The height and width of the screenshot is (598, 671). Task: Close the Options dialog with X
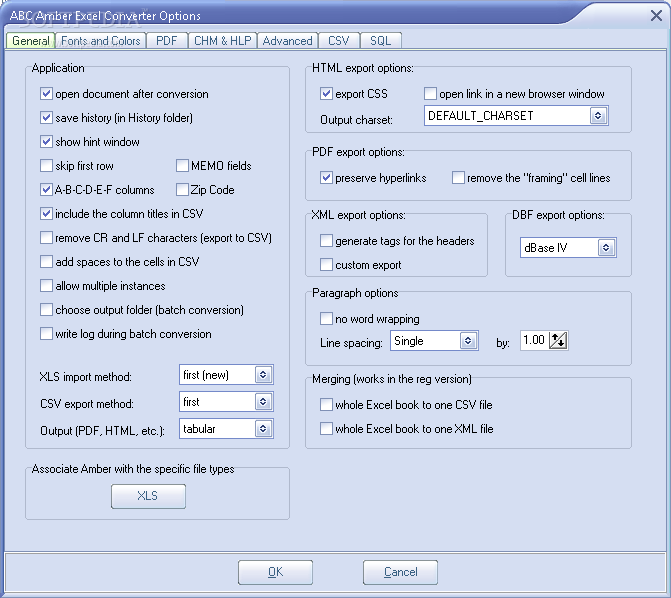[656, 16]
